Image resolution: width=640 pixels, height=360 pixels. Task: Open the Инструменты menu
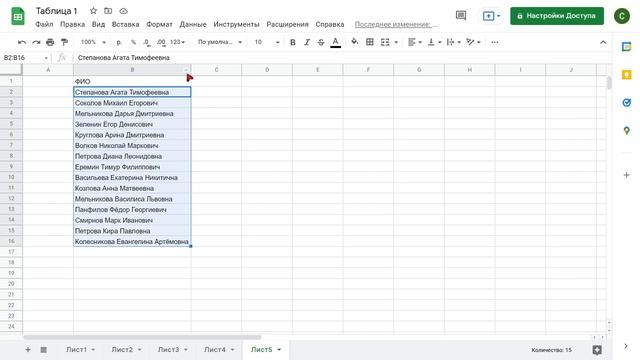236,24
